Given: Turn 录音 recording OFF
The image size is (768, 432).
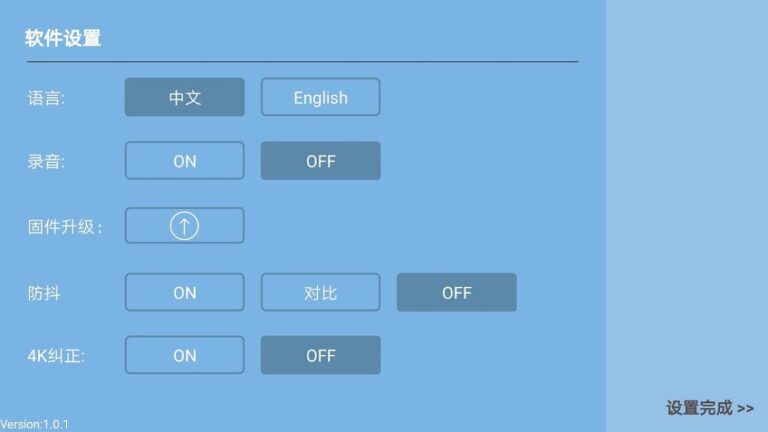Looking at the screenshot, I should coord(320,161).
